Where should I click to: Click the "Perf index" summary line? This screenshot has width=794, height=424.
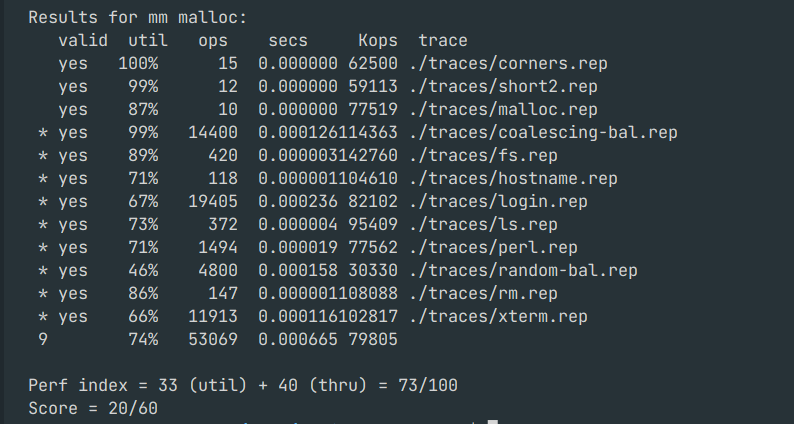tap(243, 386)
